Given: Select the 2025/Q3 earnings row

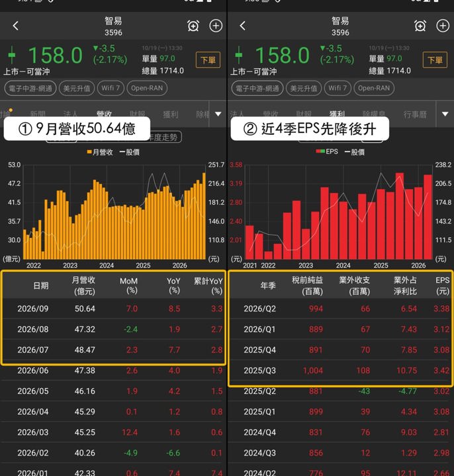Looking at the screenshot, I should (x=340, y=370).
